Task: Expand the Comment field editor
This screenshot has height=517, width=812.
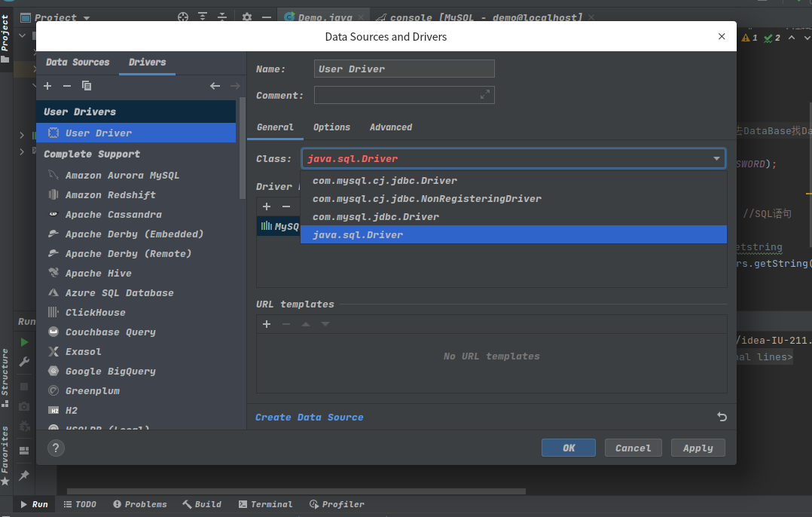Action: pos(485,95)
